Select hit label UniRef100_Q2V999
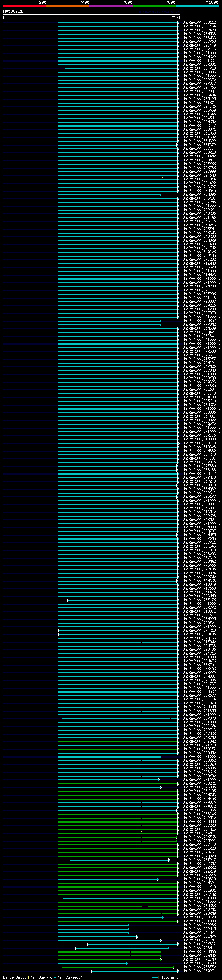Viewport: 222px width, 980px height. point(199,172)
